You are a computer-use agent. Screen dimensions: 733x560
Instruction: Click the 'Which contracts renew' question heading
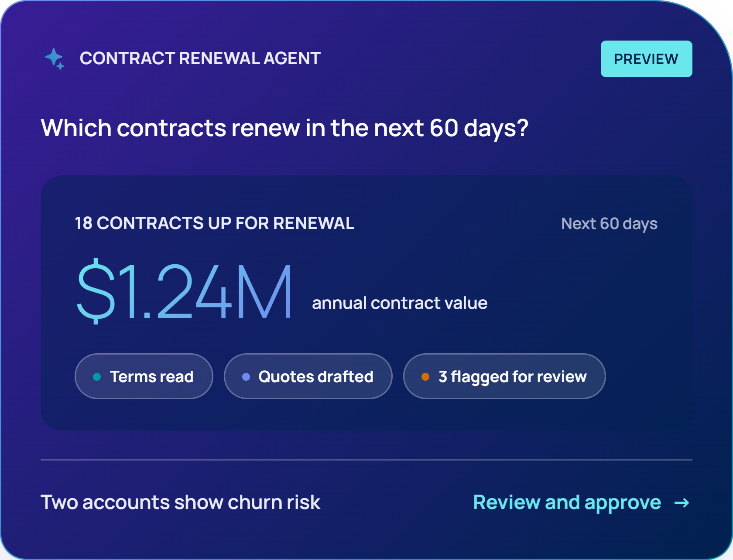tap(284, 128)
